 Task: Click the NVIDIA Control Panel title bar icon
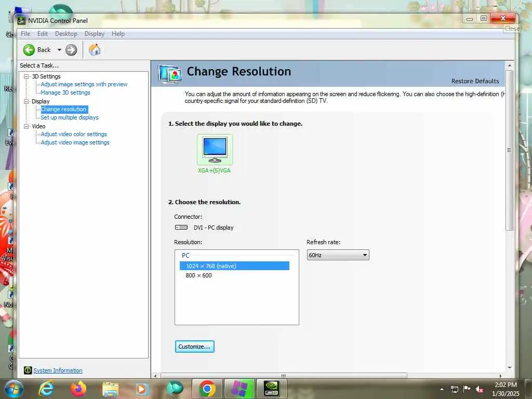(x=21, y=20)
